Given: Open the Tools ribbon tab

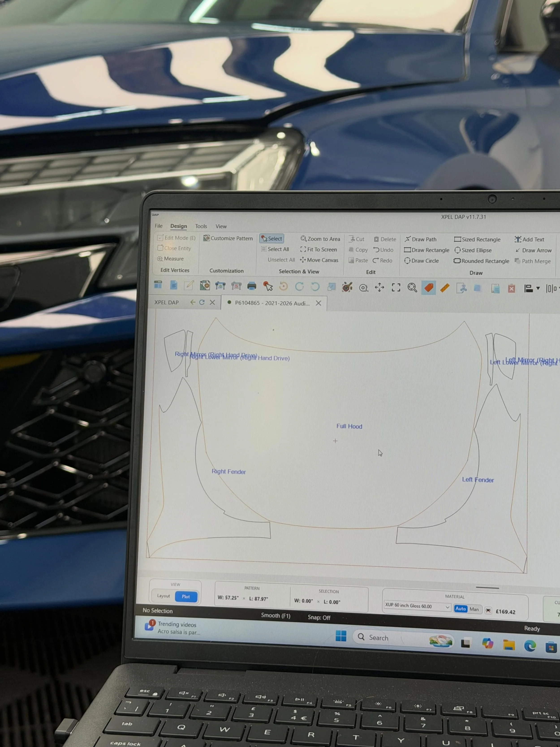Looking at the screenshot, I should click(201, 226).
